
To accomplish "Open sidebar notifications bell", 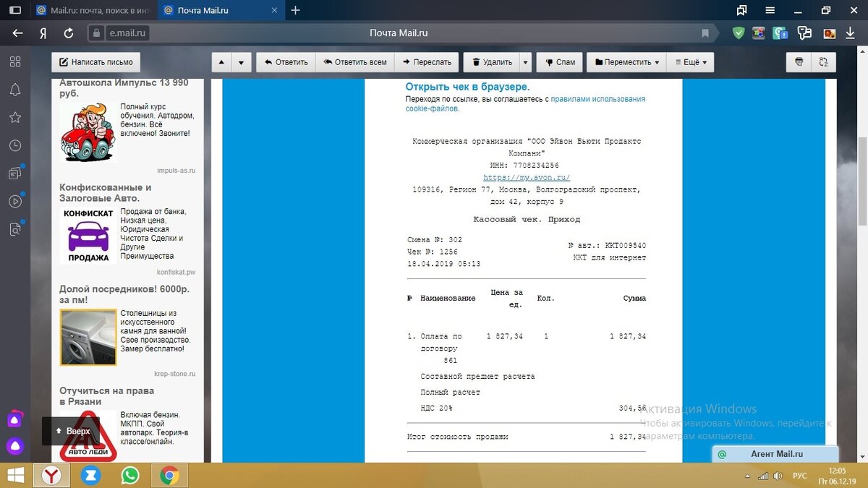I will point(14,90).
